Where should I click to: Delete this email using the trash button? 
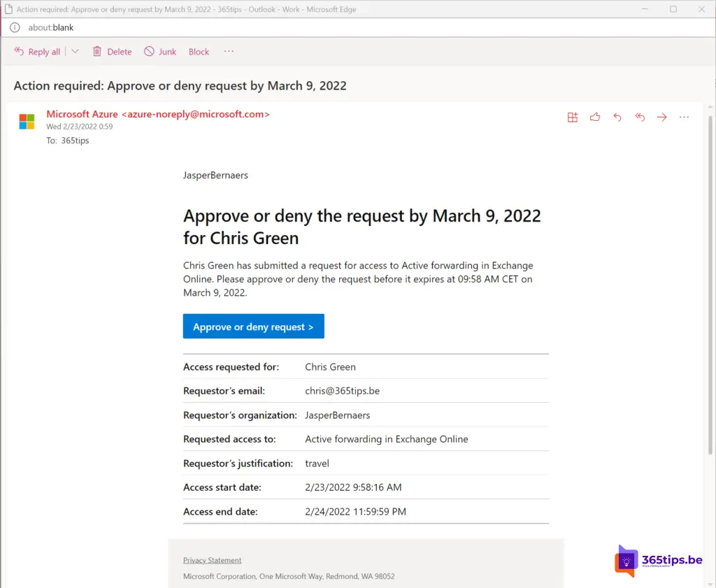[x=113, y=52]
